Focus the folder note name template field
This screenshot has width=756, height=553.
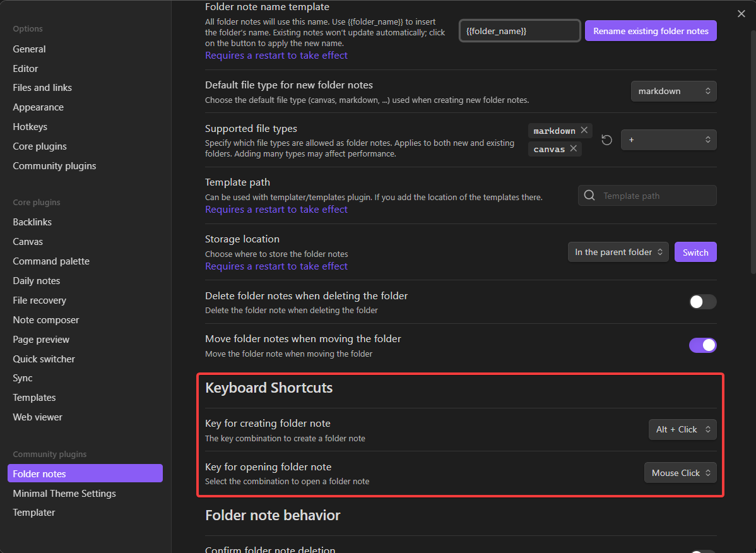coord(519,31)
